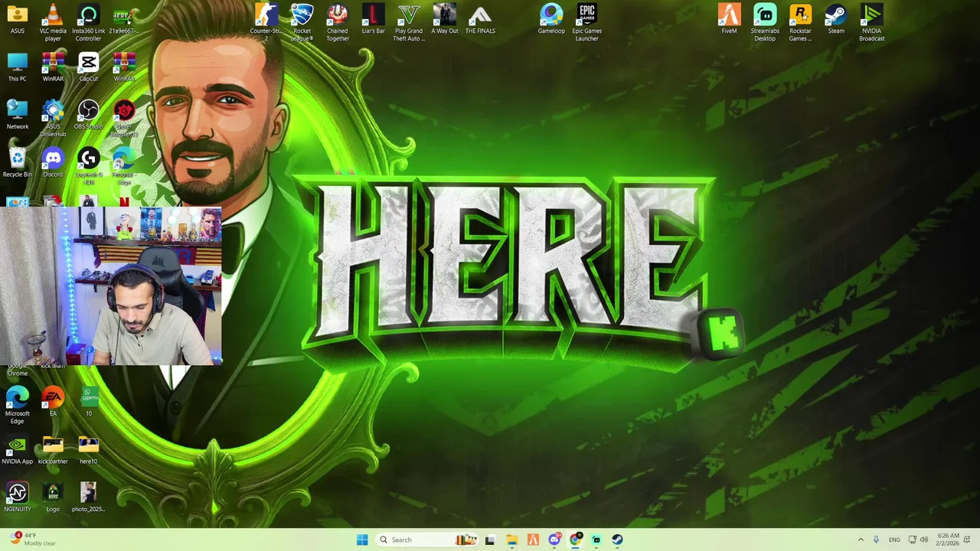Launch THE FINALS shortcut
980x551 pixels.
click(480, 19)
